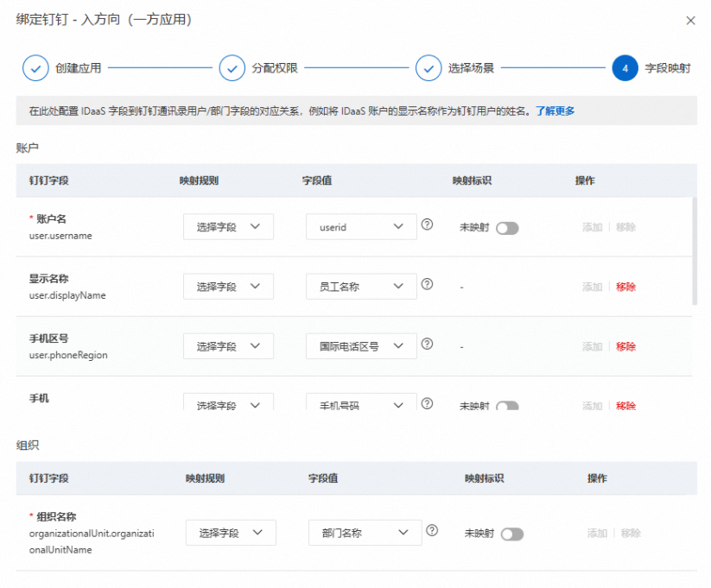The width and height of the screenshot is (711, 588).
Task: Toggle 未映射 switch for 组织名称 row
Action: tap(512, 534)
